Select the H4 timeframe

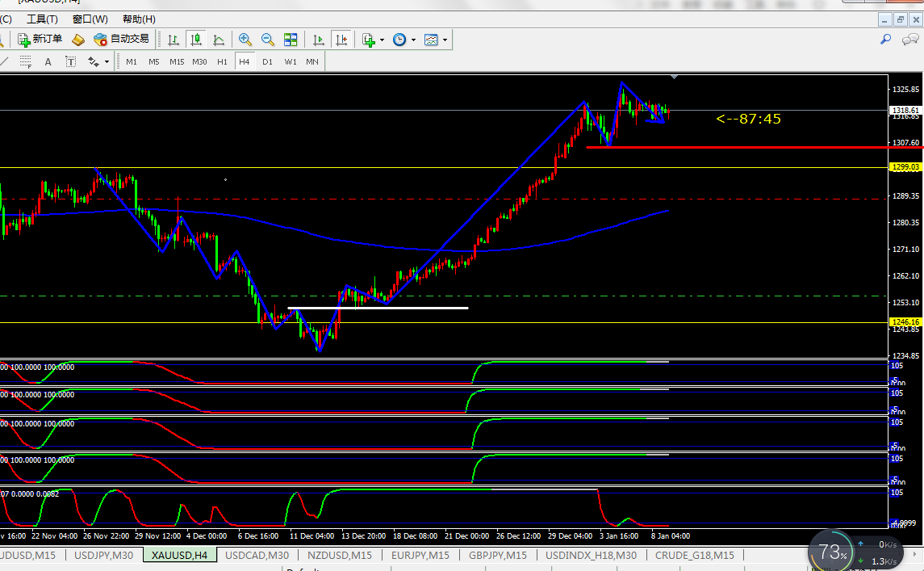tap(245, 61)
